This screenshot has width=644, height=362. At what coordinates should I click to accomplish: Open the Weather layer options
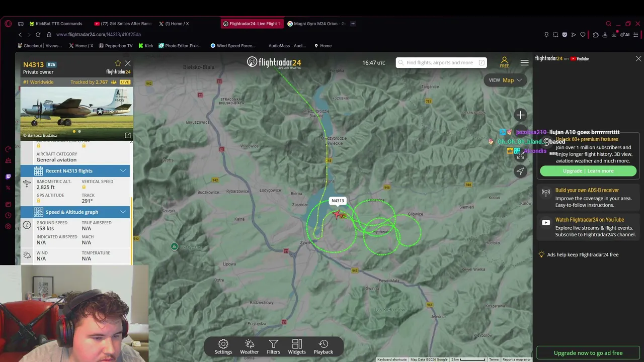250,346
